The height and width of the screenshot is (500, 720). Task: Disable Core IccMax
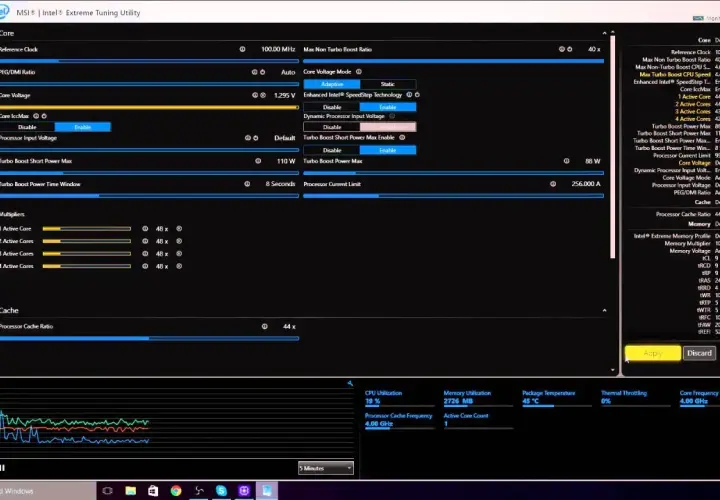(x=27, y=127)
